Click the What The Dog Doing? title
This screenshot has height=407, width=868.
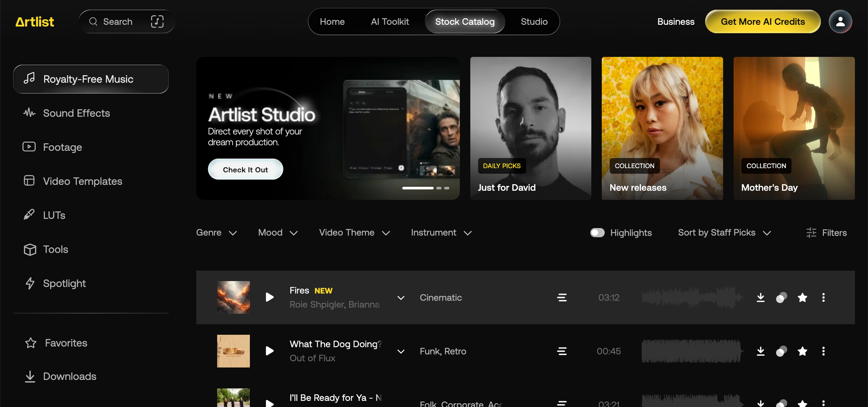335,344
